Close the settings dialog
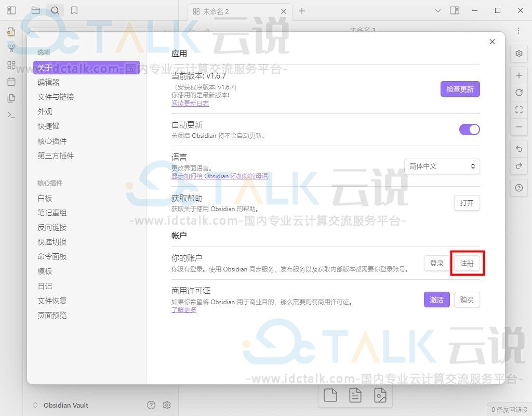This screenshot has width=532, height=416. click(x=493, y=42)
